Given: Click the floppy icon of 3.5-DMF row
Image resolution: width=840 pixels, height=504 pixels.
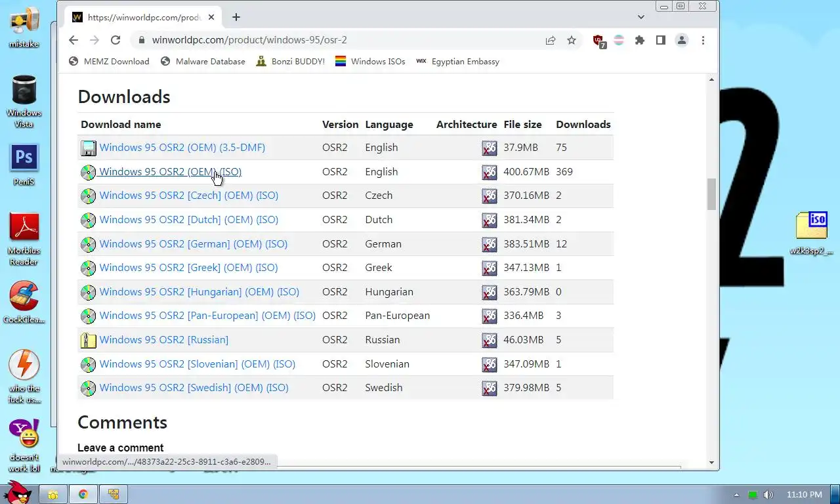Looking at the screenshot, I should [x=88, y=148].
